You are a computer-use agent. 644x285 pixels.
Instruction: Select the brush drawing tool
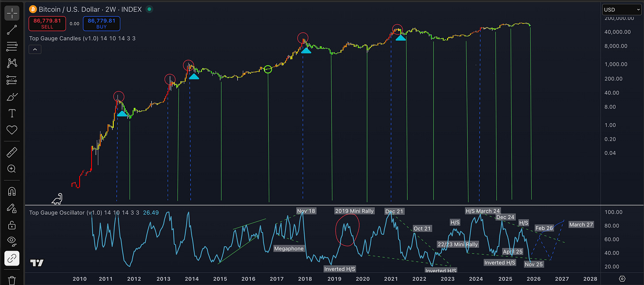12,97
